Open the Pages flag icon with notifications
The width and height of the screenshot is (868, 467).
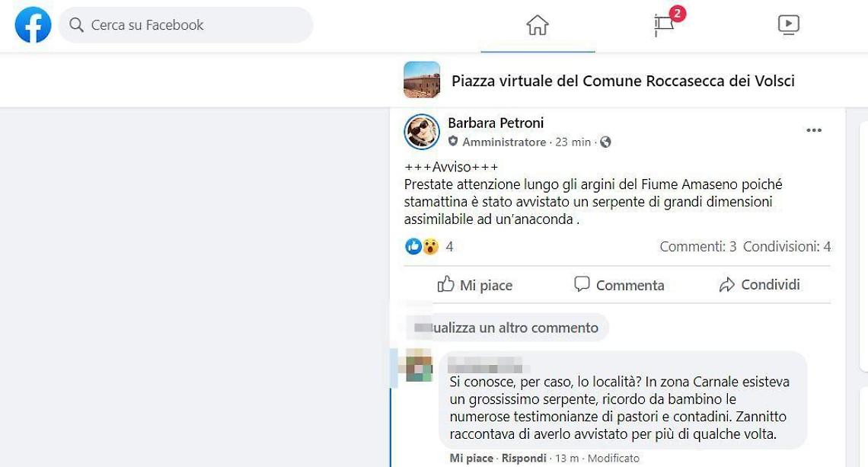click(664, 25)
